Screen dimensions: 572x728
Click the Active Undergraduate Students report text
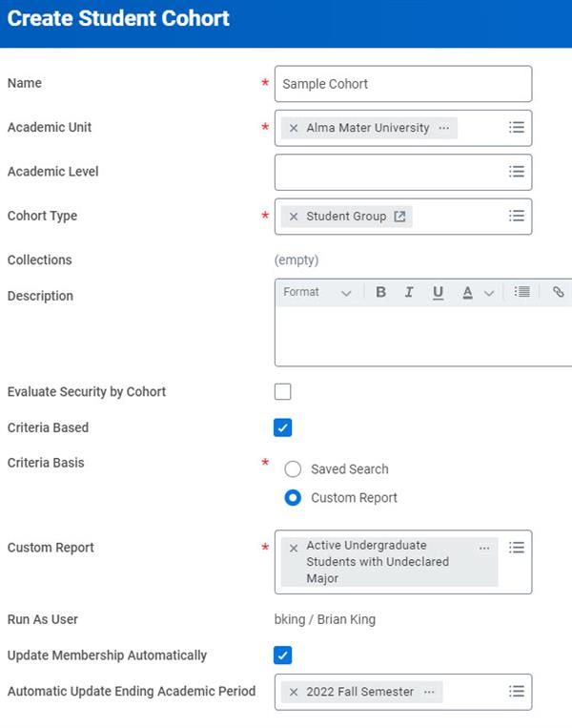point(378,562)
